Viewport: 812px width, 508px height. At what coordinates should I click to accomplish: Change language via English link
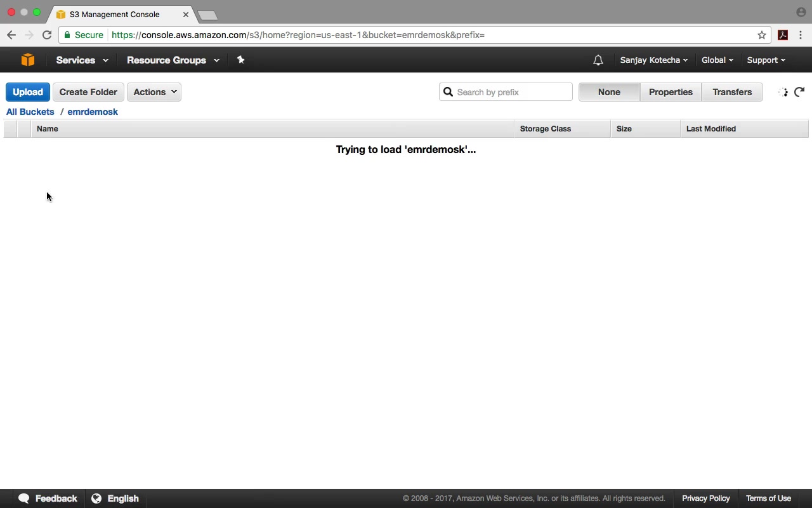coord(123,498)
